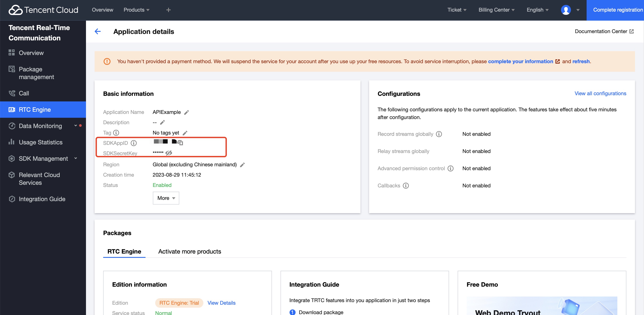The width and height of the screenshot is (644, 315).
Task: Edit the Description pencil icon
Action: coord(163,122)
